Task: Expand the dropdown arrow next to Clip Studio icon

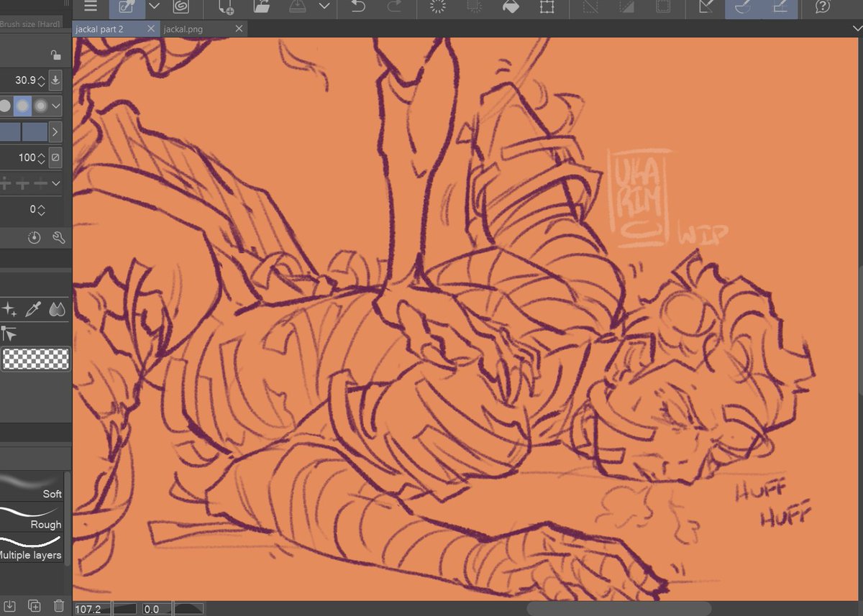Action: [155, 6]
